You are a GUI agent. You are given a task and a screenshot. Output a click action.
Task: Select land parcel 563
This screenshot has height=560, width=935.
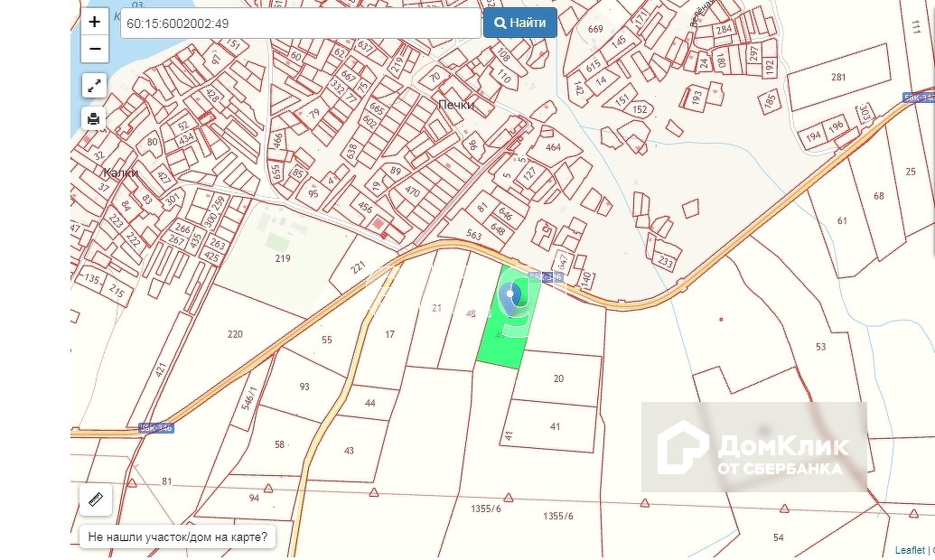[473, 234]
